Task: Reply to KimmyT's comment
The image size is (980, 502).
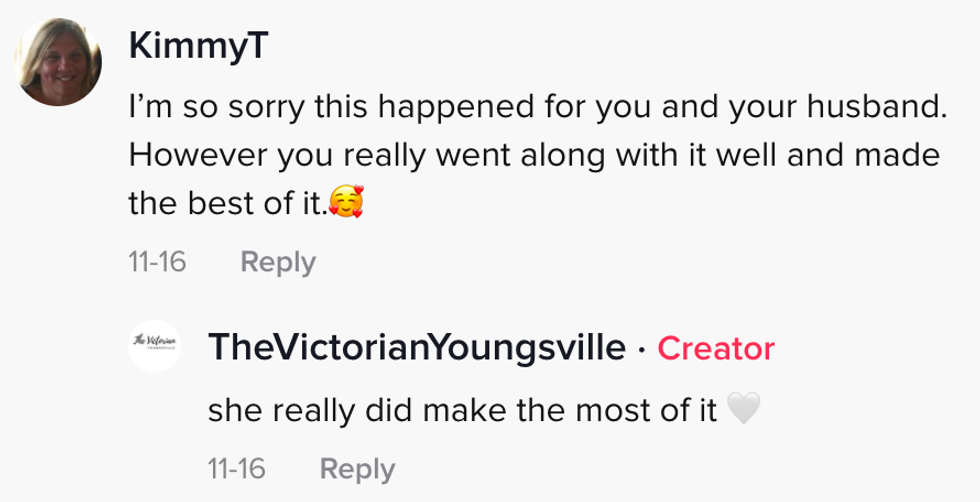Action: pos(278,263)
